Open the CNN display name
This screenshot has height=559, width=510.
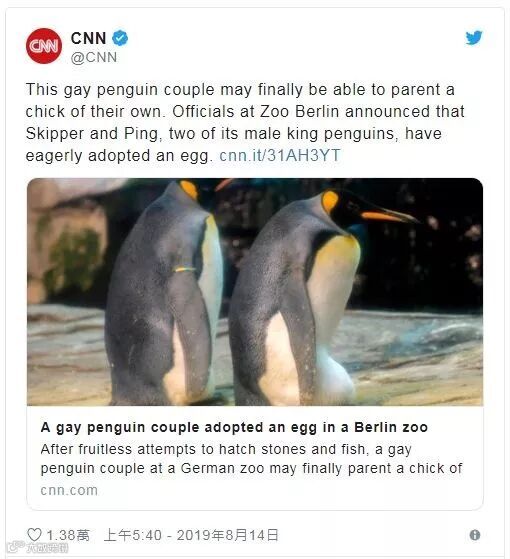point(88,38)
